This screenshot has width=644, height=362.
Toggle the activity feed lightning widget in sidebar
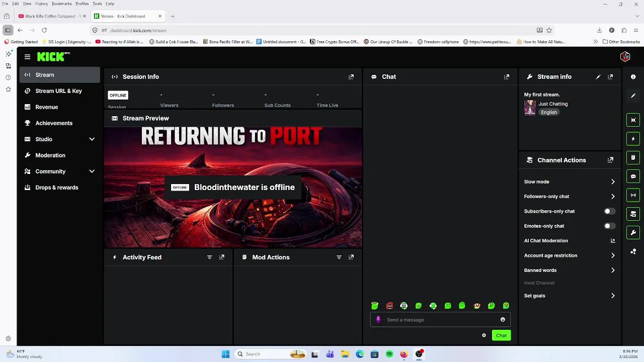click(633, 139)
